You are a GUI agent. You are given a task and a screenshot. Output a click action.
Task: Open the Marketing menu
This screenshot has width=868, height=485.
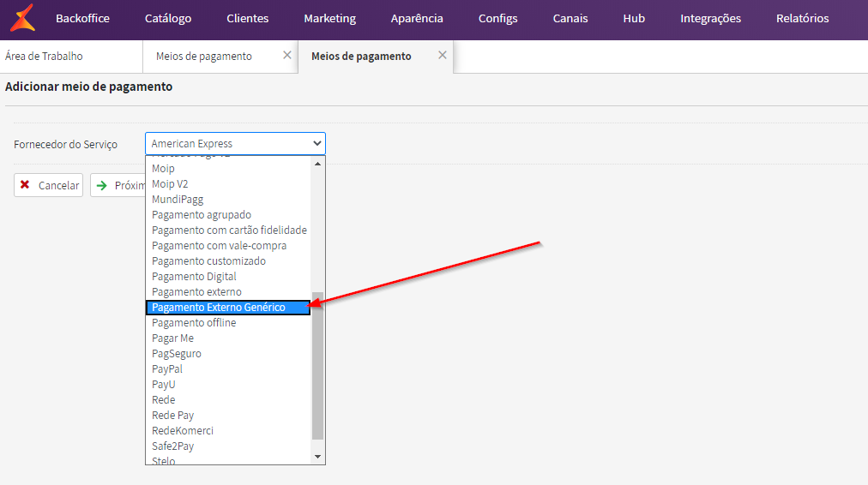(x=330, y=18)
